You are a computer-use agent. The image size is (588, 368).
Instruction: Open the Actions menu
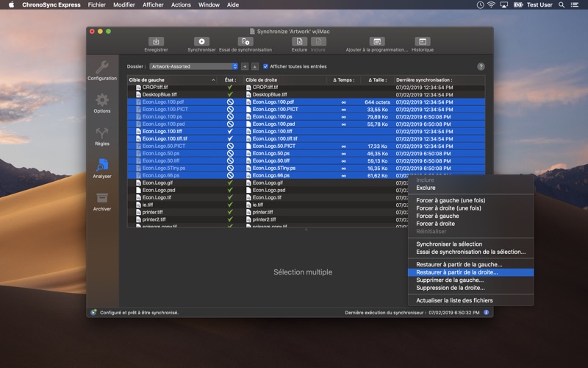click(181, 5)
